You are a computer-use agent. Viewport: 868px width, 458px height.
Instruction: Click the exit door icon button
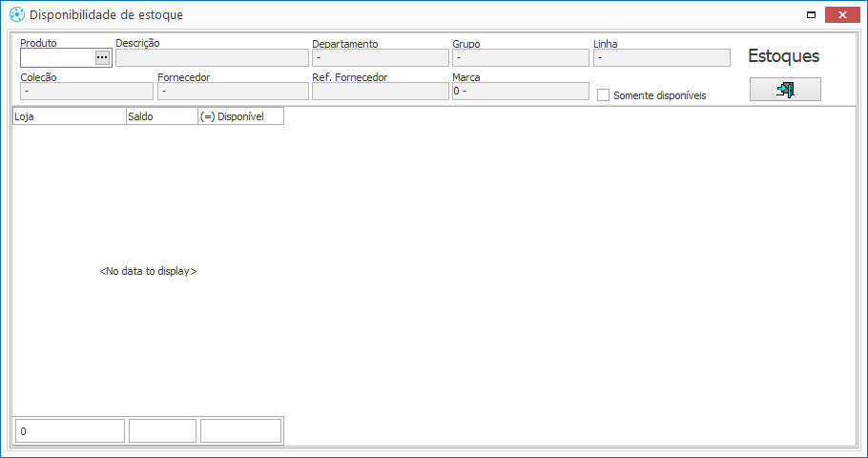tap(785, 89)
